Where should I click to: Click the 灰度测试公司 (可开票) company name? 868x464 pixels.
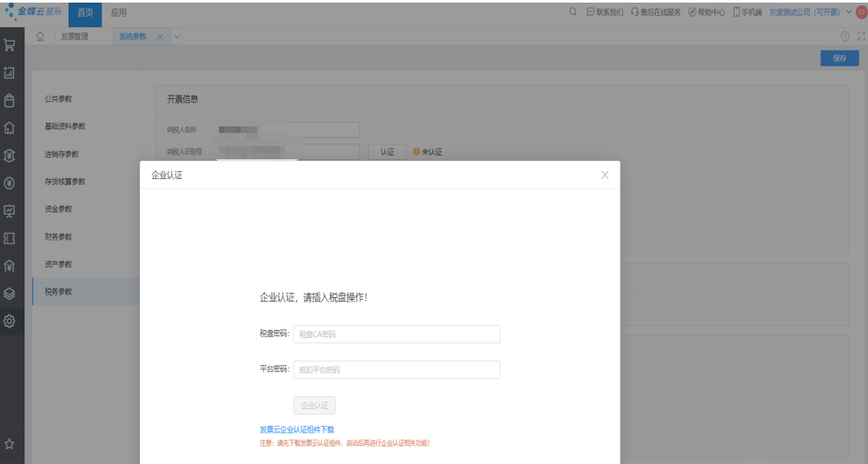(805, 11)
